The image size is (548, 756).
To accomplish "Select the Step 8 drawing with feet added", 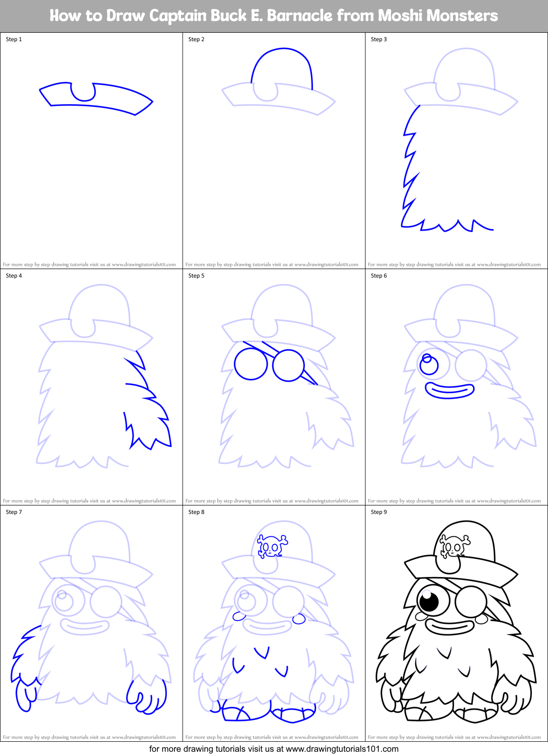I will [274, 621].
